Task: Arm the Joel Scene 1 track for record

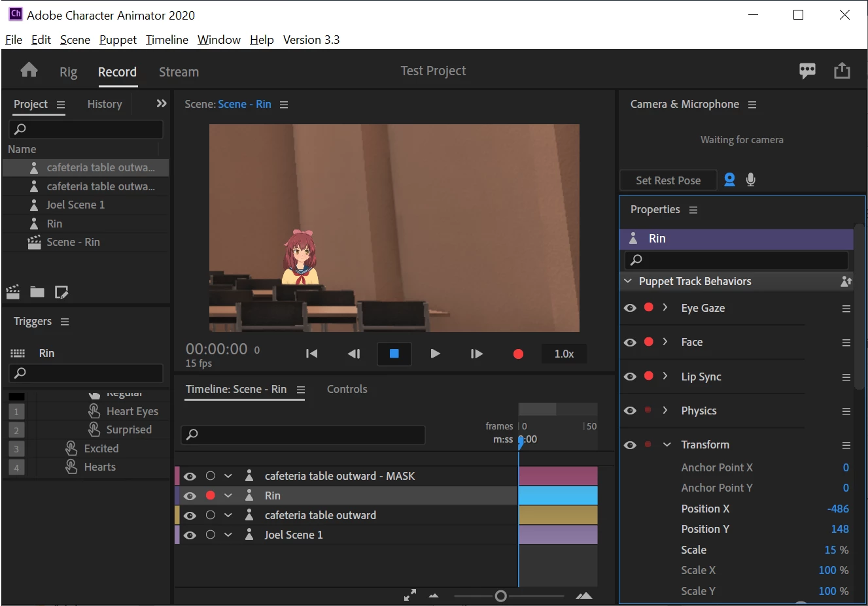Action: coord(210,535)
